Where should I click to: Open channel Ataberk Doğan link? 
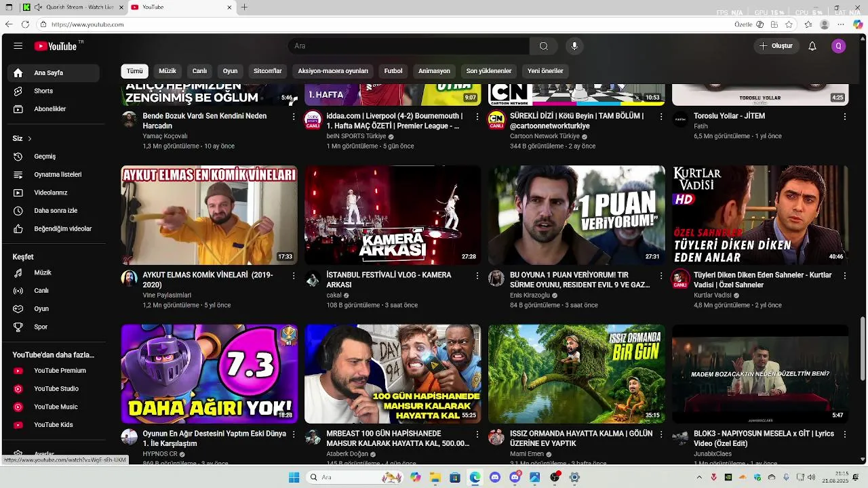347,454
